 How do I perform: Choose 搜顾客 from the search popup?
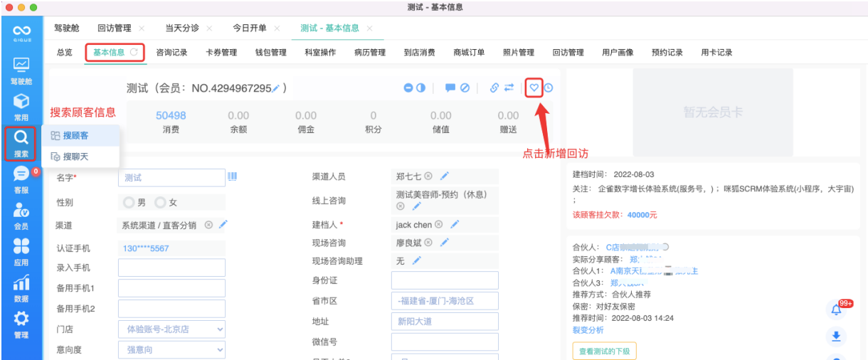(x=80, y=135)
